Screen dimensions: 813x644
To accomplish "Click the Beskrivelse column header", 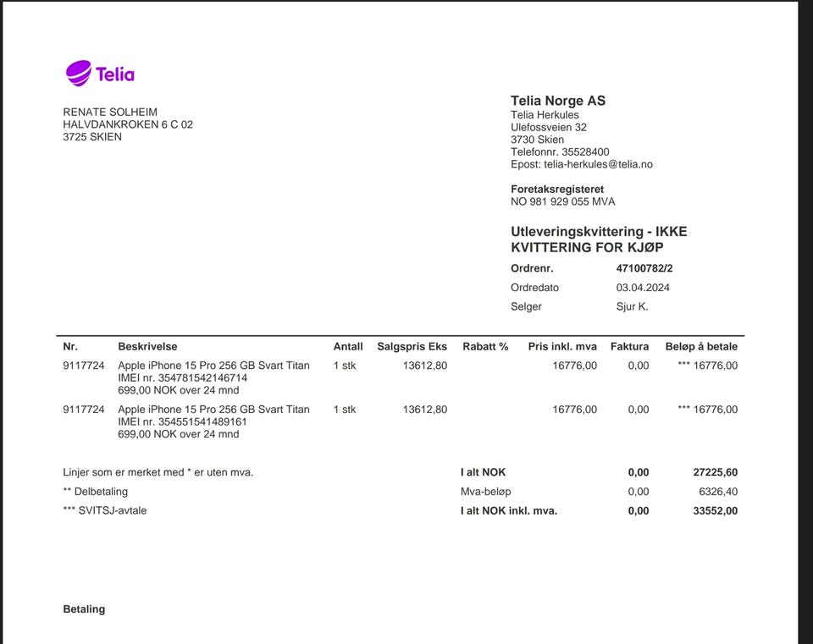I will pyautogui.click(x=147, y=347).
